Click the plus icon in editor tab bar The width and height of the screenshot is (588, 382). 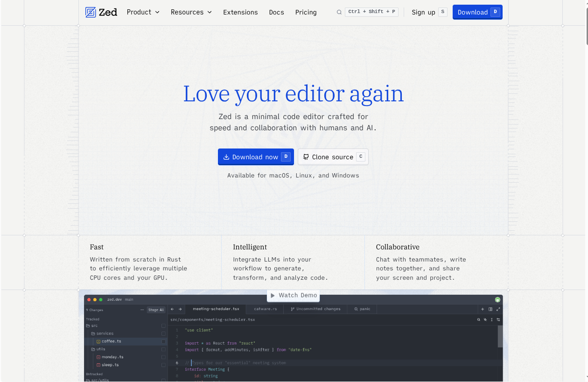(483, 309)
